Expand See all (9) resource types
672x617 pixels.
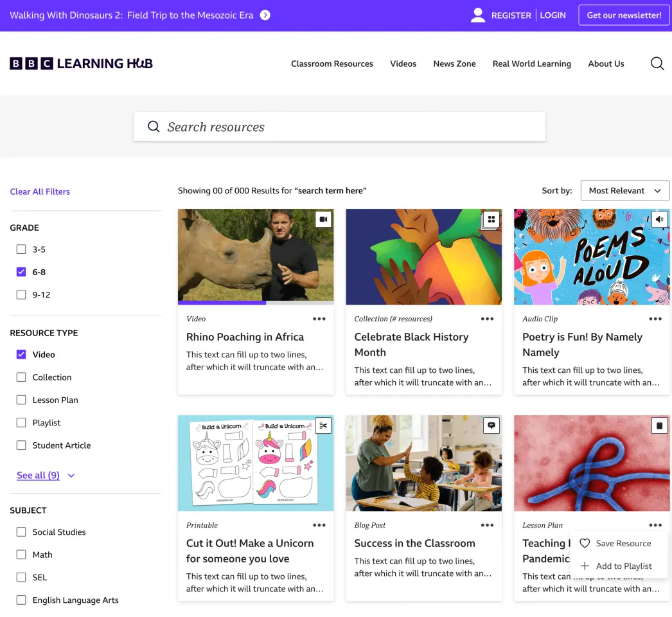coord(46,476)
